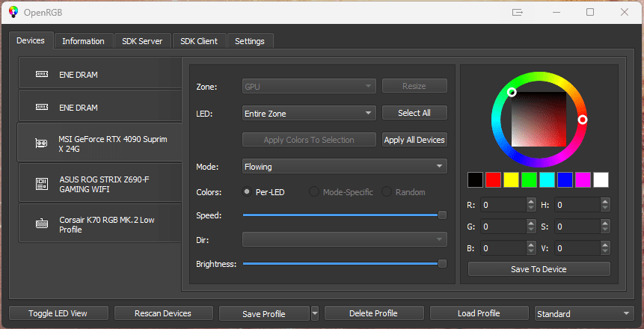This screenshot has width=644, height=329.
Task: Increase the B value with up arrow
Action: coord(531,245)
